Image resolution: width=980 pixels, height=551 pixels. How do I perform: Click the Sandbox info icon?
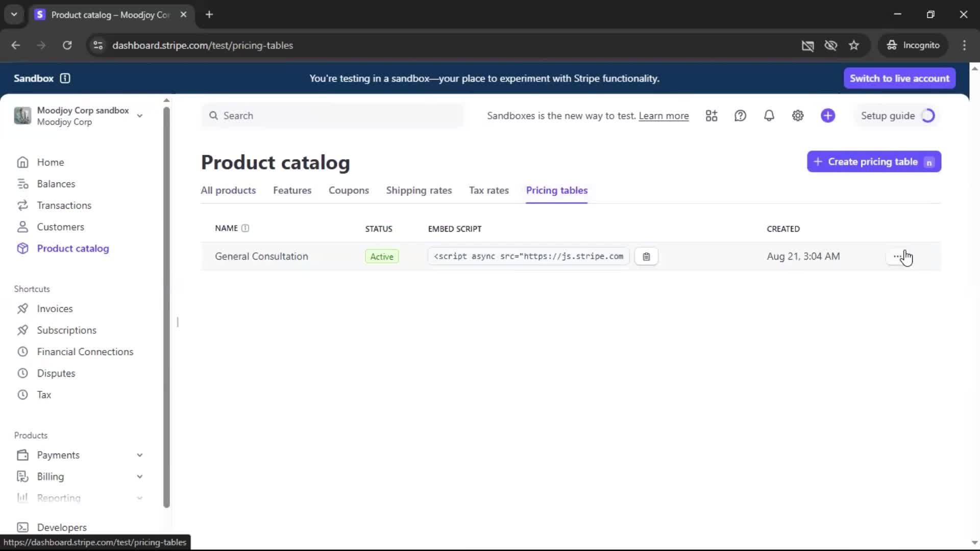[65, 78]
